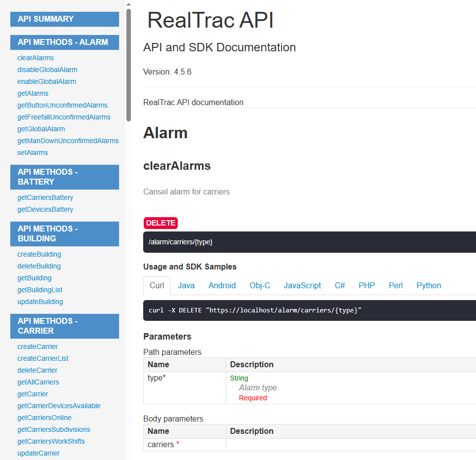
Task: Open the PHP usage sample
Action: click(x=367, y=285)
